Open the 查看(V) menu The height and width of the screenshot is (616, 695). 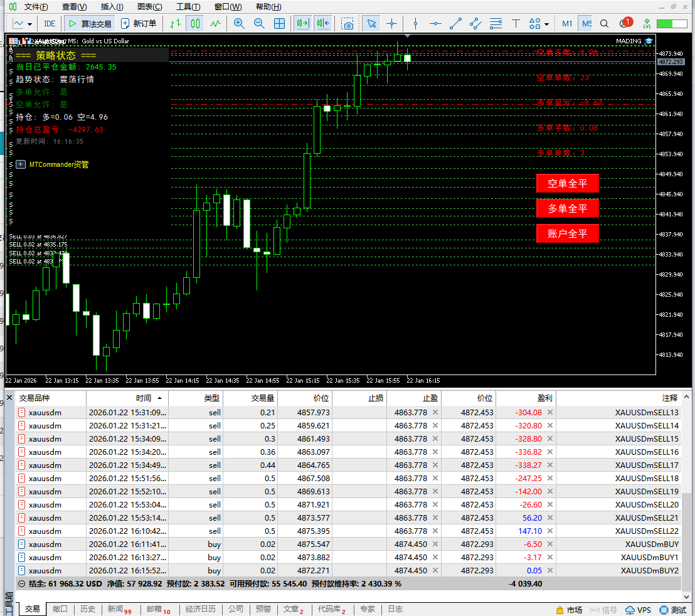pos(75,7)
